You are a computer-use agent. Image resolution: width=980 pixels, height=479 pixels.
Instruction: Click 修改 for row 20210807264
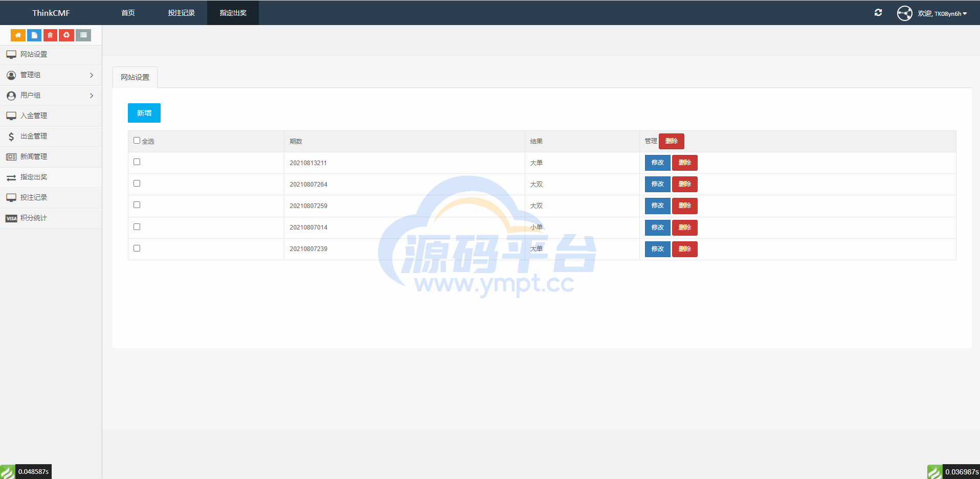click(658, 184)
